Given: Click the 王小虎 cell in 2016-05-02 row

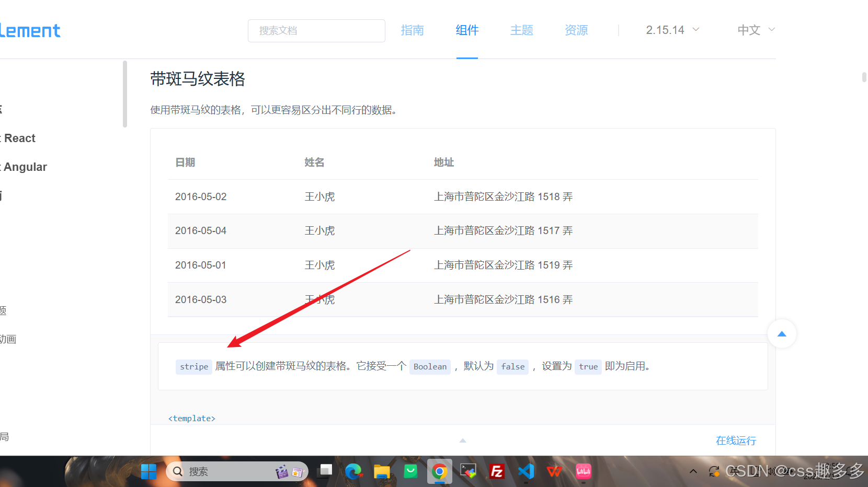Looking at the screenshot, I should [x=319, y=196].
